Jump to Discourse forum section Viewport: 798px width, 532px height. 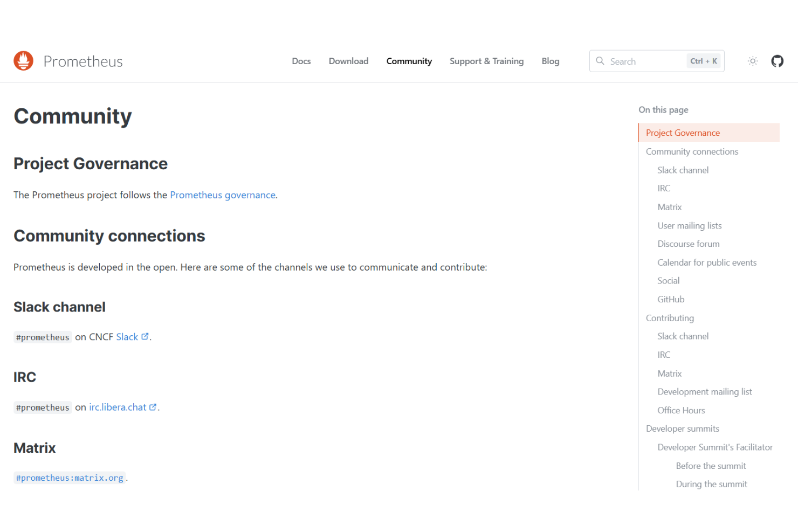[689, 244]
